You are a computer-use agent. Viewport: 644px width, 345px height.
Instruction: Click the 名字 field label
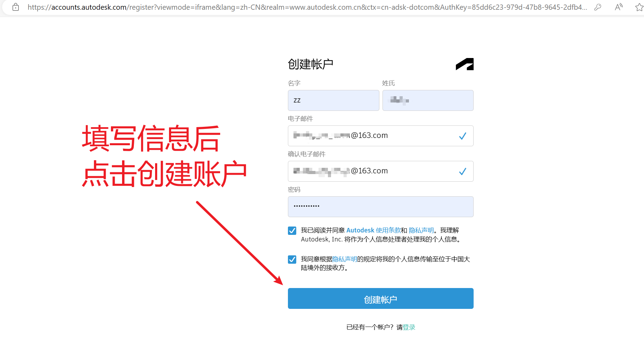tap(294, 83)
